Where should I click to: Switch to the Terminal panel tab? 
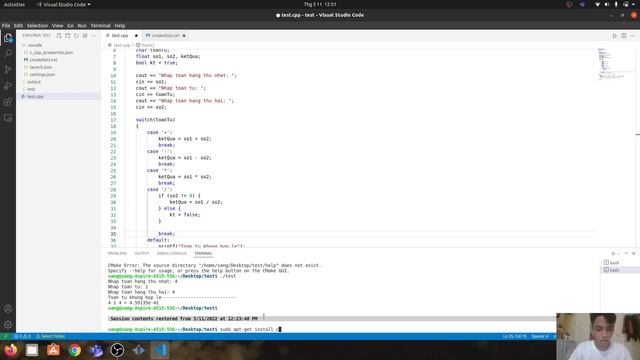tap(203, 253)
